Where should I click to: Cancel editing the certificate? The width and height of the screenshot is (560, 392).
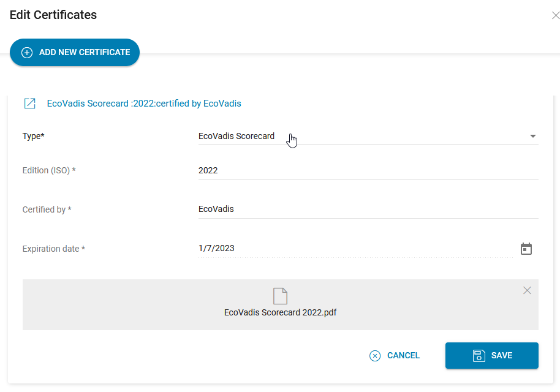(395, 355)
